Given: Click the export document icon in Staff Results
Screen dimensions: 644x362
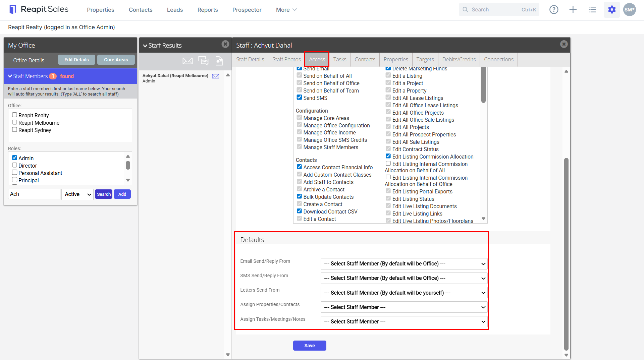Looking at the screenshot, I should (219, 61).
